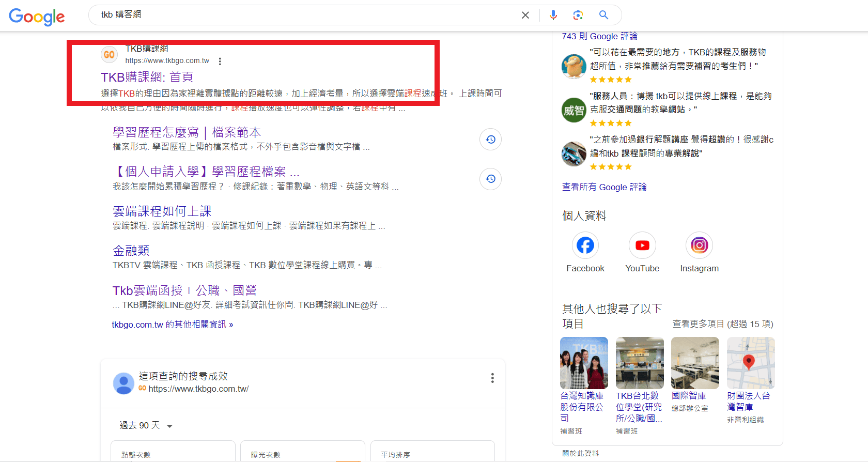The height and width of the screenshot is (462, 868).
Task: Click 這項查詢的搜尋成效 title
Action: pyautogui.click(x=183, y=376)
